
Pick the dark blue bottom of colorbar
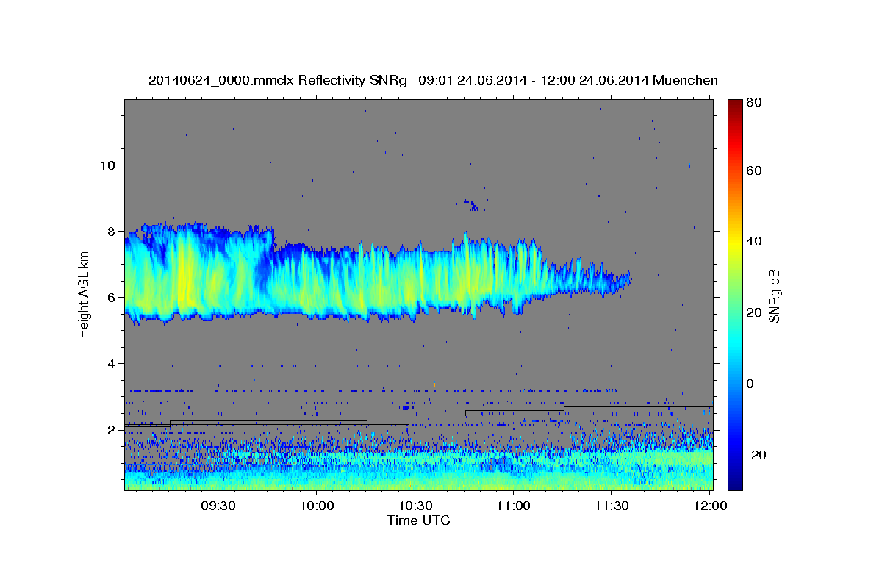tap(735, 481)
